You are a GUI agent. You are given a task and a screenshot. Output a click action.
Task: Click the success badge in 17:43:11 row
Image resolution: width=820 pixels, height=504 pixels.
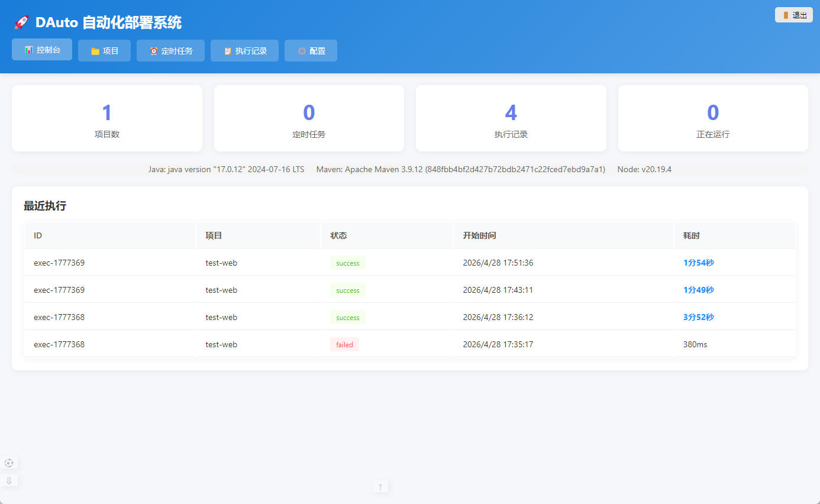(x=348, y=290)
